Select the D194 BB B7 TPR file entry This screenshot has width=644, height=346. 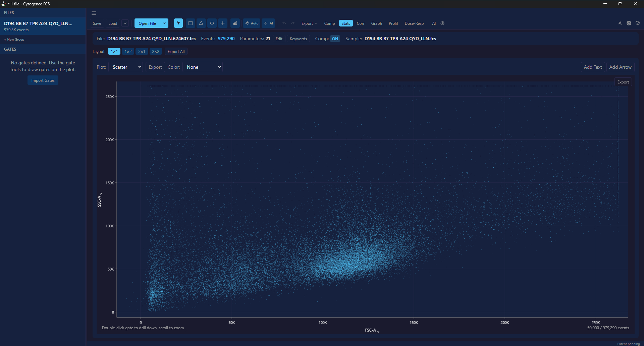click(x=43, y=26)
